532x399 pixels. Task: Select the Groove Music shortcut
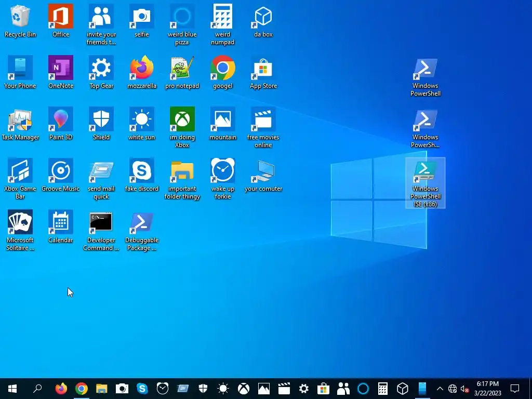click(61, 175)
